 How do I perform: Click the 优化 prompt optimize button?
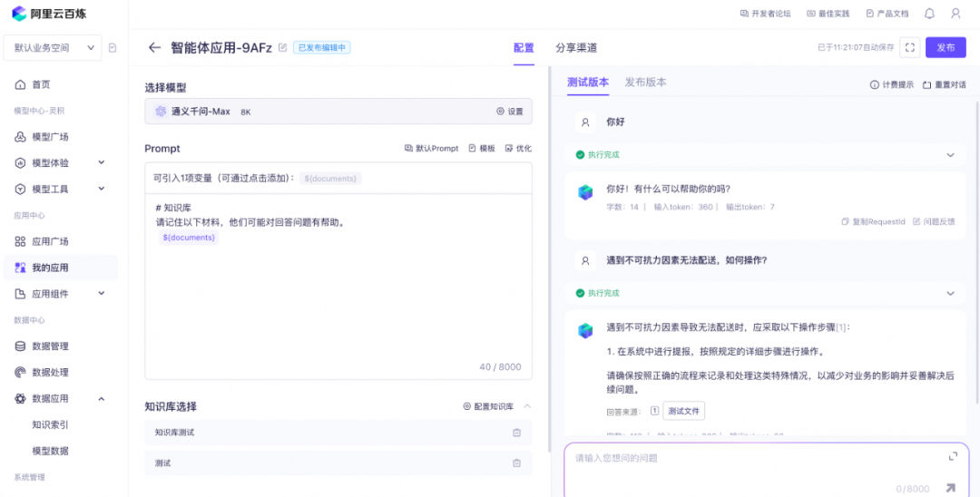(518, 149)
